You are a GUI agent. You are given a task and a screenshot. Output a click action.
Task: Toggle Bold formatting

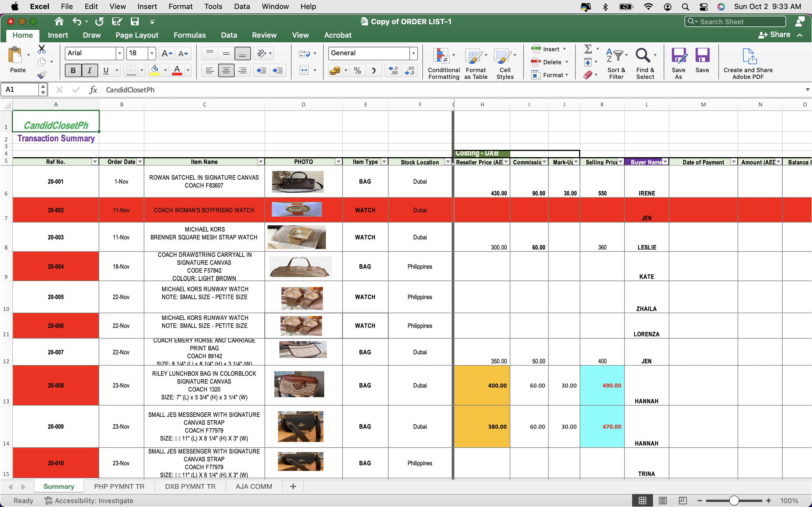[x=73, y=71]
